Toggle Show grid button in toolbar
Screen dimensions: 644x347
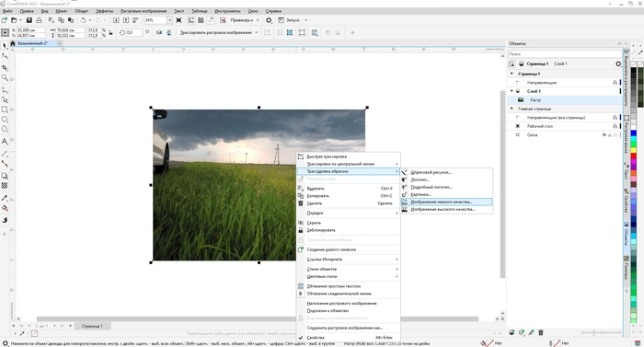201,19
